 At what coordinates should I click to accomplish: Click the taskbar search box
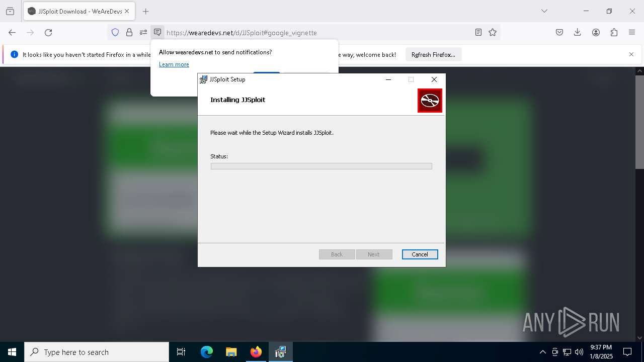click(97, 352)
